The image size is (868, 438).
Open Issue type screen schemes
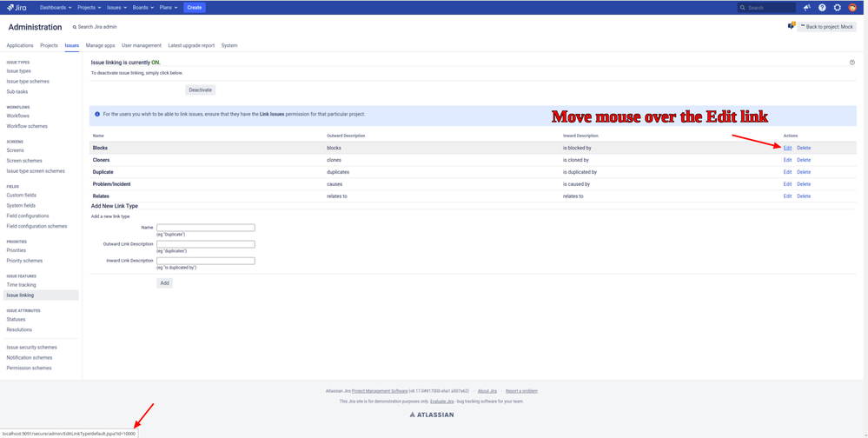pos(36,171)
